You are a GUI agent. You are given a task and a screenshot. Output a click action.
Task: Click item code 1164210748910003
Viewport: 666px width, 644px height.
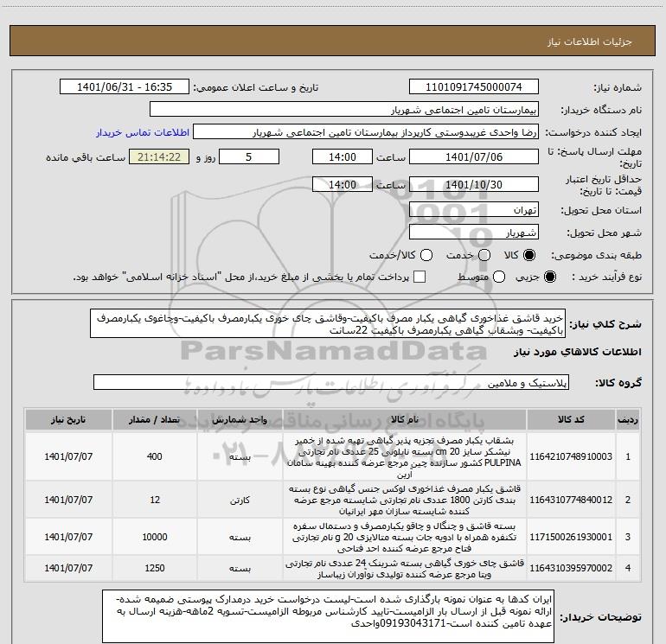(571, 456)
